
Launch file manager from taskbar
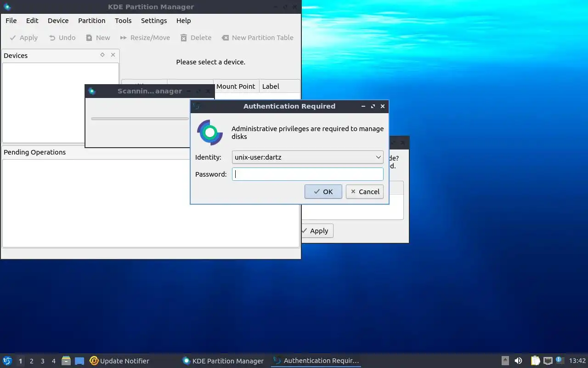(66, 361)
